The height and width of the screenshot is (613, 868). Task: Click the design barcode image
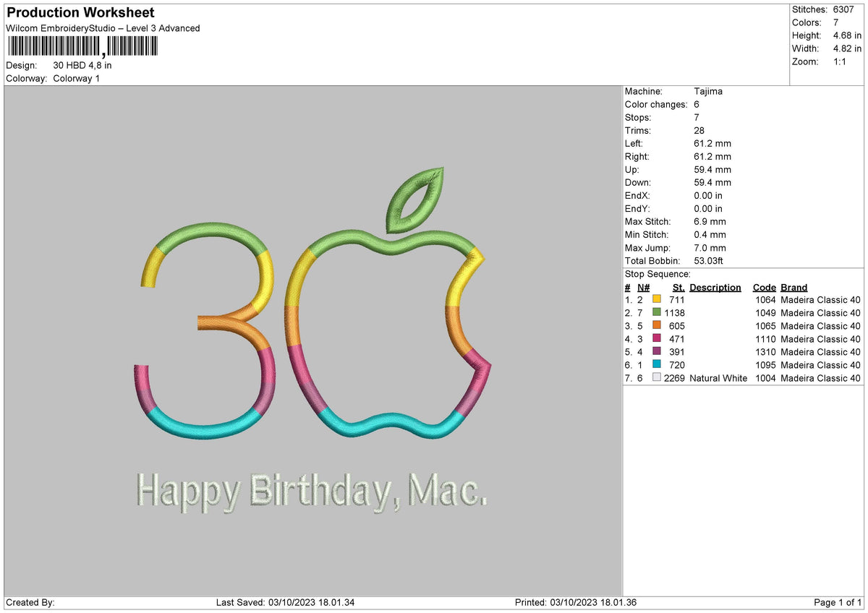coord(82,49)
